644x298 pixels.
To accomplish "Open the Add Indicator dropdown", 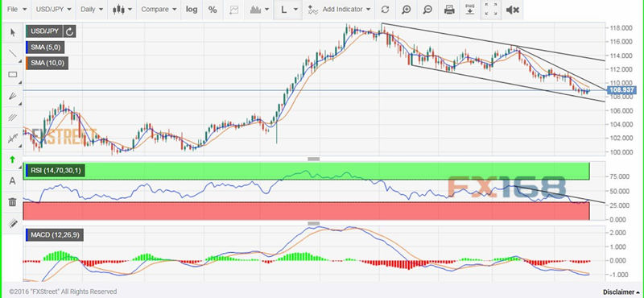I will (x=339, y=10).
